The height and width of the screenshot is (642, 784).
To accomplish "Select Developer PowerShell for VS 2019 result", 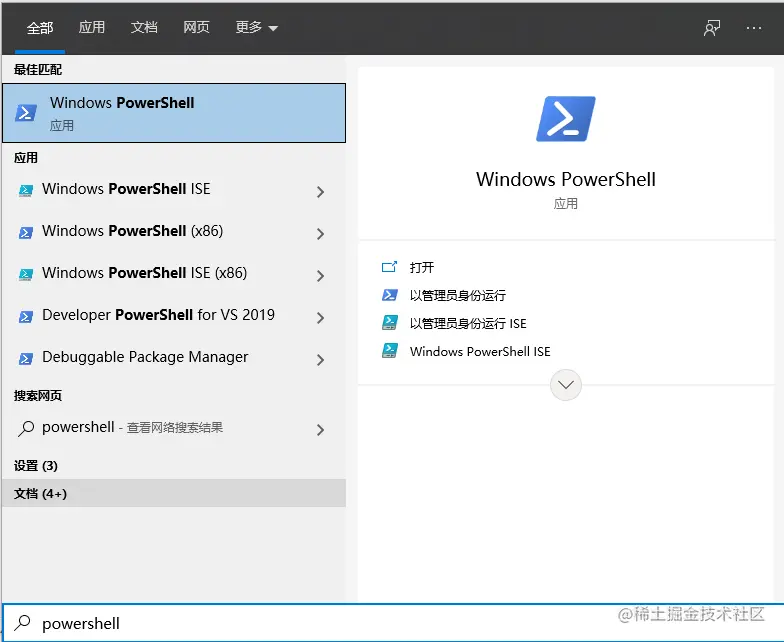I will [174, 316].
